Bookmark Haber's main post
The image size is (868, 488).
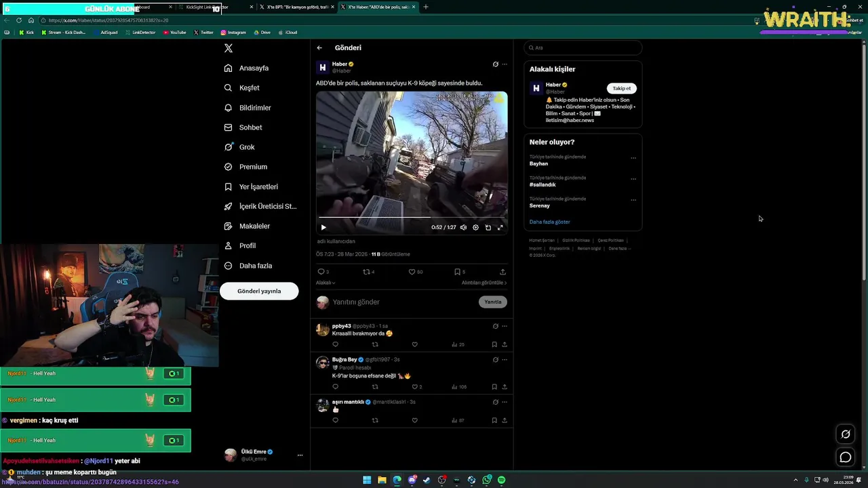pyautogui.click(x=459, y=272)
